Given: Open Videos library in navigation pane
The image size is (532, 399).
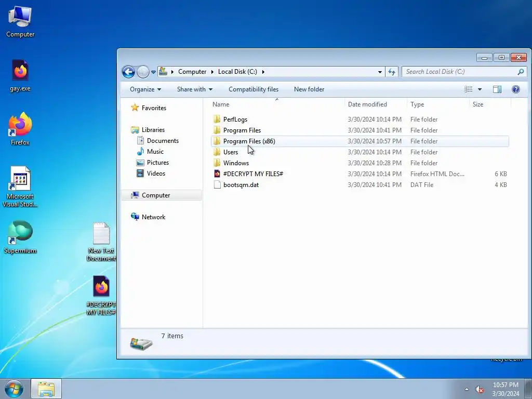Looking at the screenshot, I should [151, 174].
